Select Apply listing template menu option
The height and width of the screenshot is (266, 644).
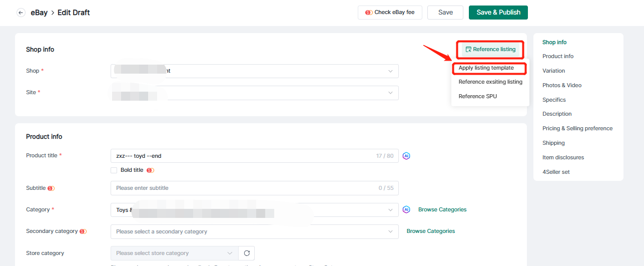(x=486, y=68)
